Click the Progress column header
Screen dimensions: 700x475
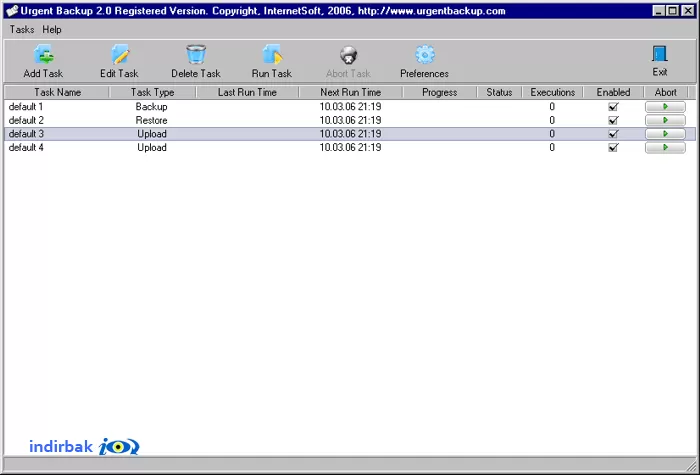point(440,92)
